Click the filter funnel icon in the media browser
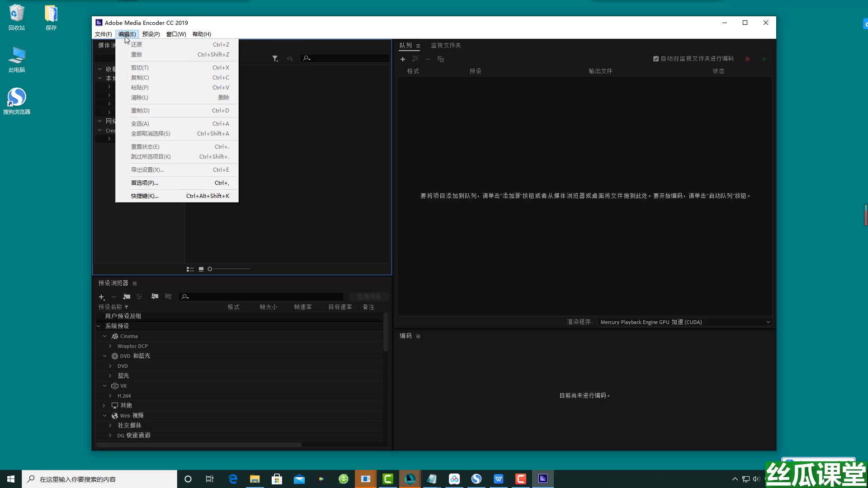868x488 pixels. (275, 59)
